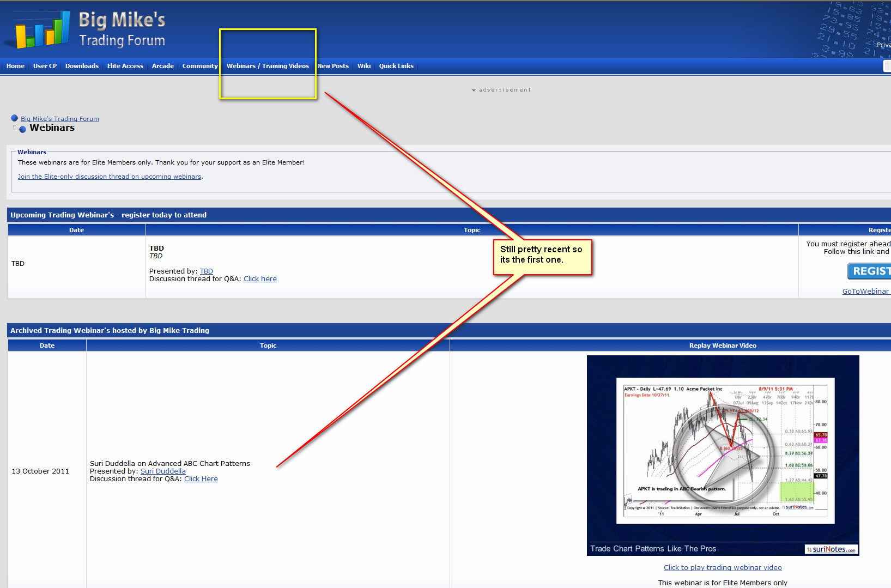Click 'Trade Chart Patterns Like The Pros' caption
The width and height of the screenshot is (891, 588).
653,549
